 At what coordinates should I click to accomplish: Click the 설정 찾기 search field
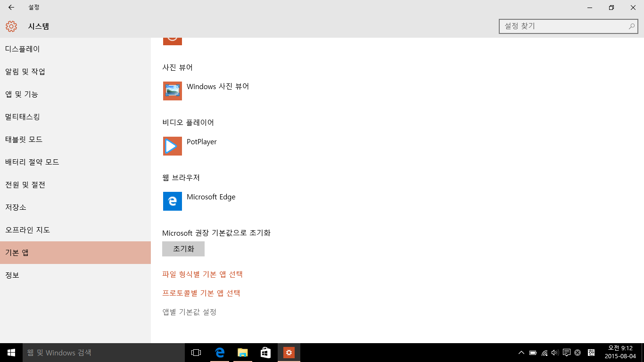pos(563,26)
